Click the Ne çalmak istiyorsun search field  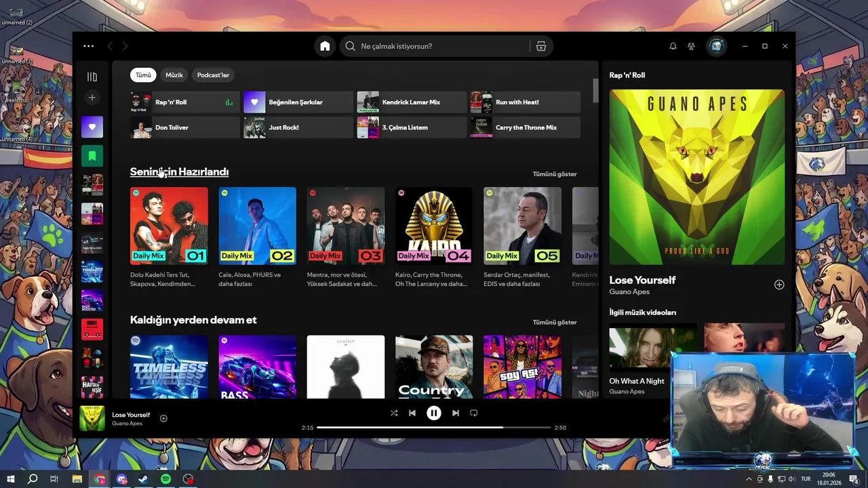click(x=441, y=46)
